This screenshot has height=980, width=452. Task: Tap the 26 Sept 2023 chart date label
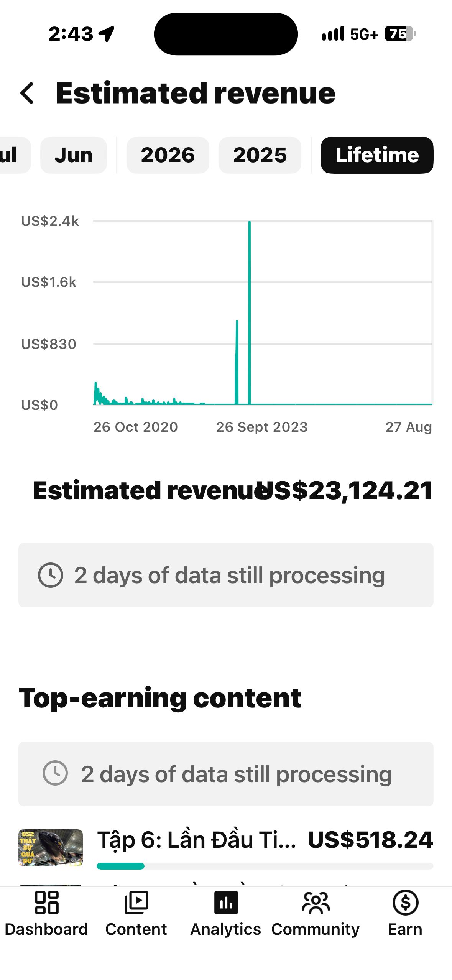tap(262, 427)
